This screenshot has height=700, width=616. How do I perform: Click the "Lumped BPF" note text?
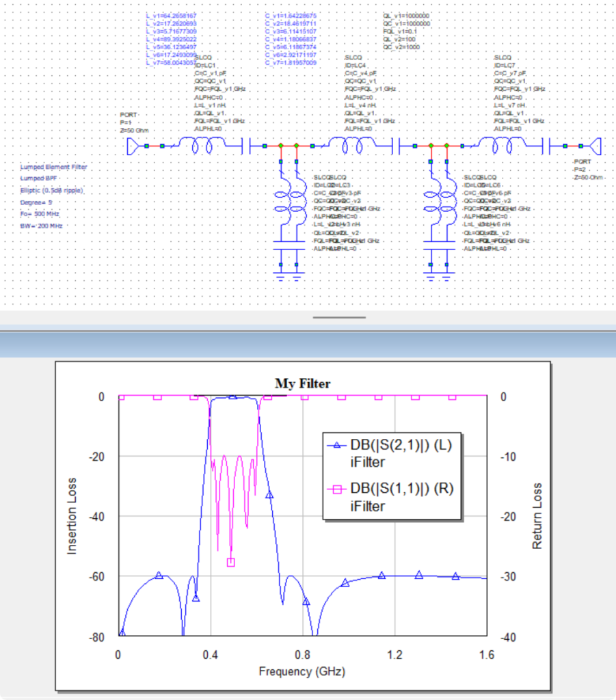[x=38, y=178]
